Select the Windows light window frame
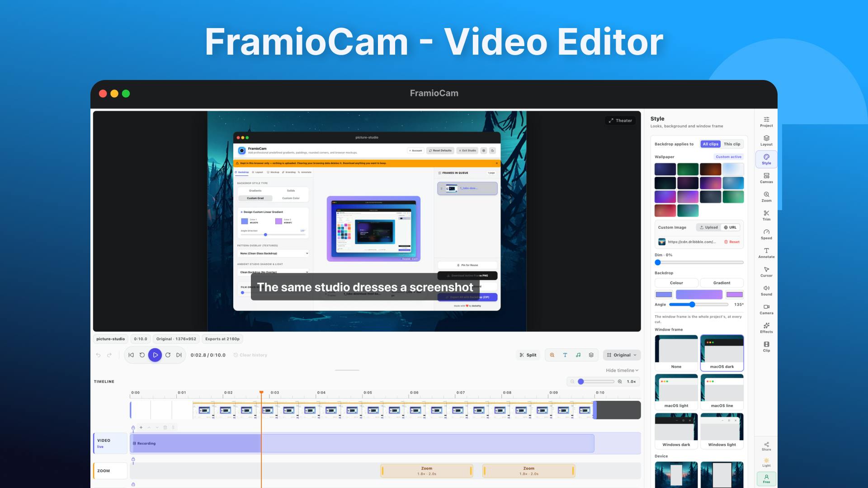This screenshot has height=488, width=868. tap(722, 431)
